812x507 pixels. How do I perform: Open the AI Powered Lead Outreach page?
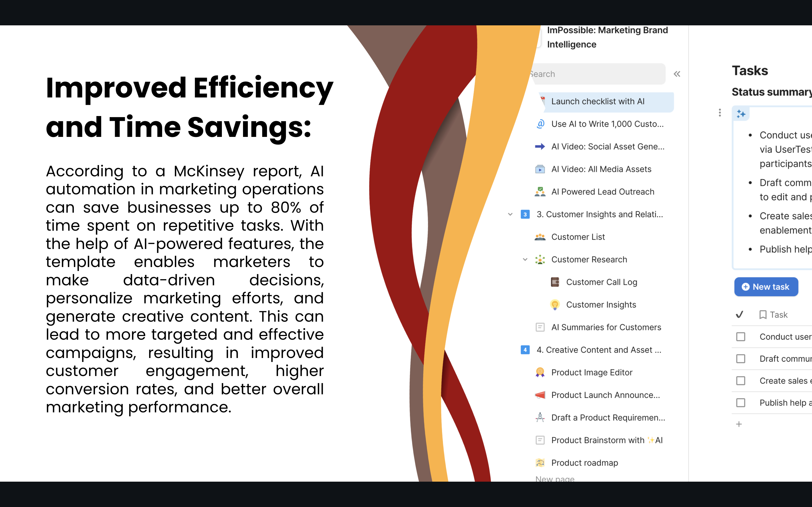click(x=603, y=192)
